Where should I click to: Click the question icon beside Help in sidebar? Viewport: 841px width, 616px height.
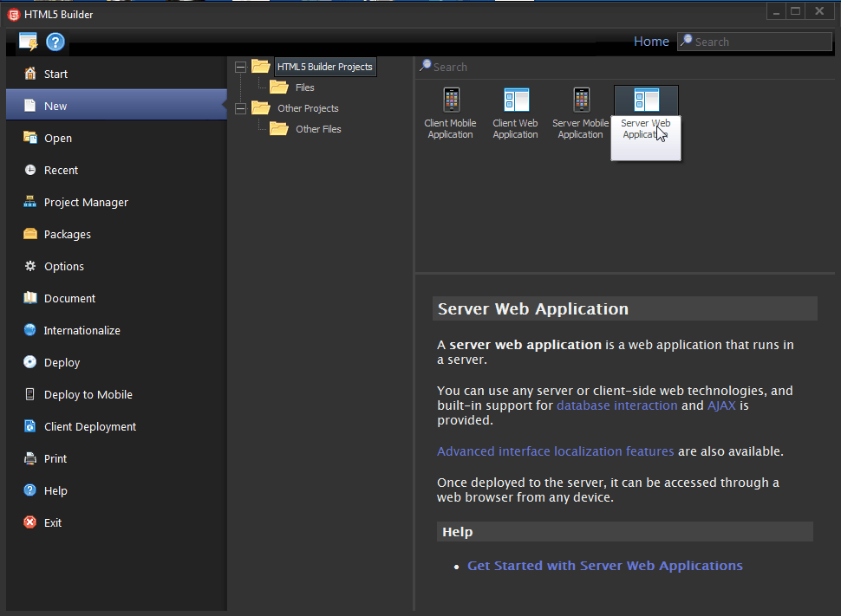pos(30,490)
